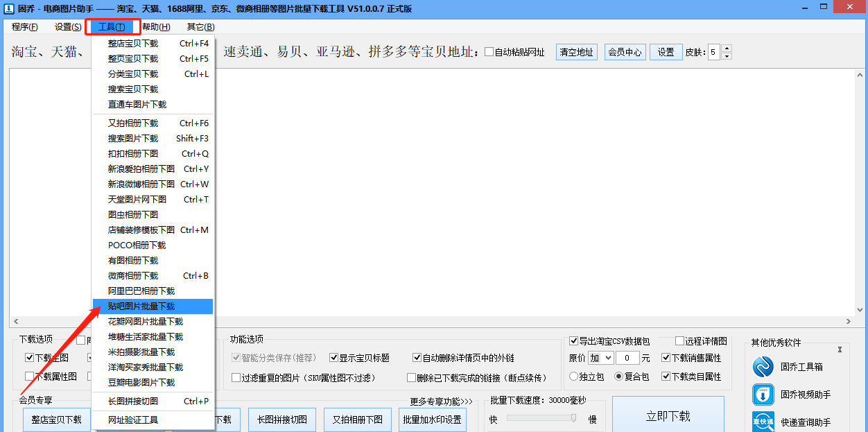
Task: Open the 固乔视频助手 download icon
Action: [763, 395]
